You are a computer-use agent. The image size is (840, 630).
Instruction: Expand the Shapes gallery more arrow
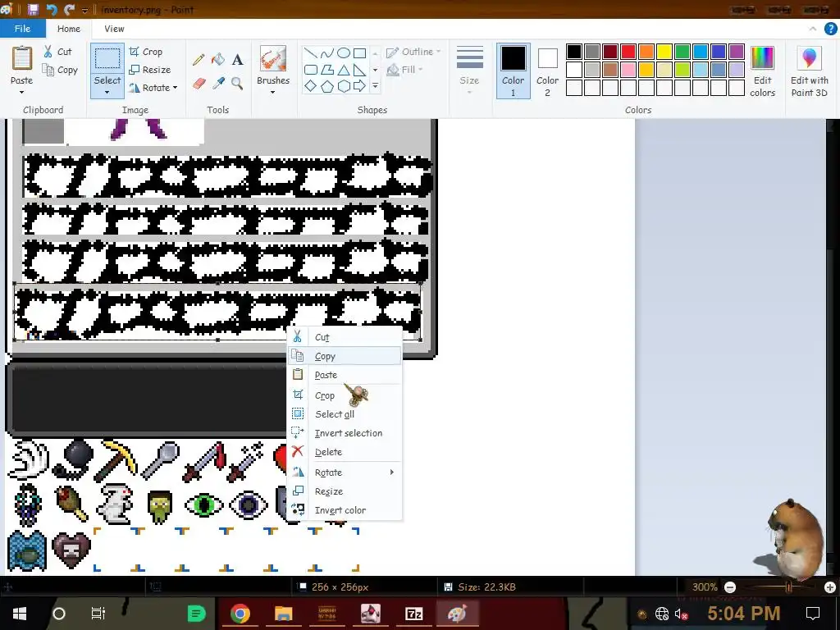(375, 85)
